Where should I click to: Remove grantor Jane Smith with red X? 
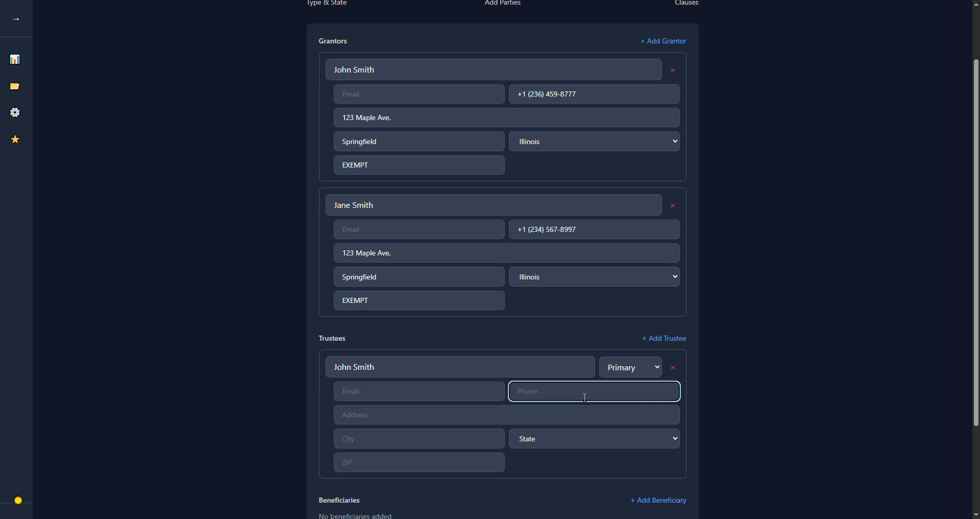(673, 205)
